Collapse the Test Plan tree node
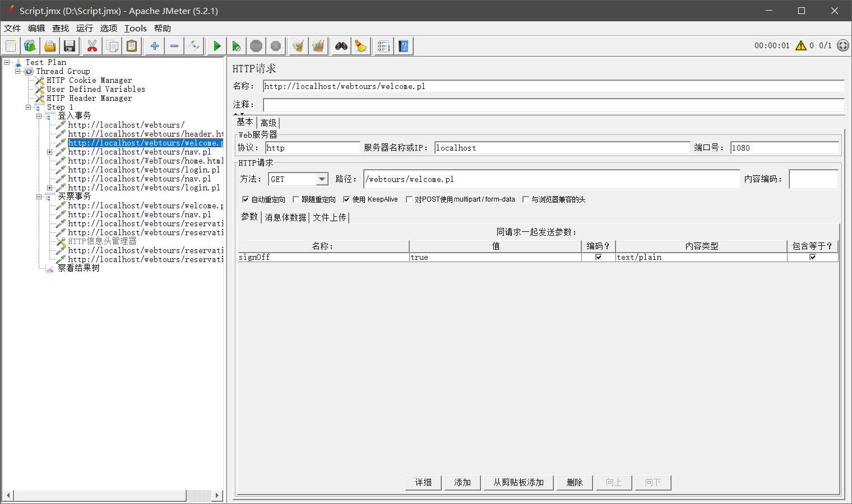852x504 pixels. tap(7, 62)
